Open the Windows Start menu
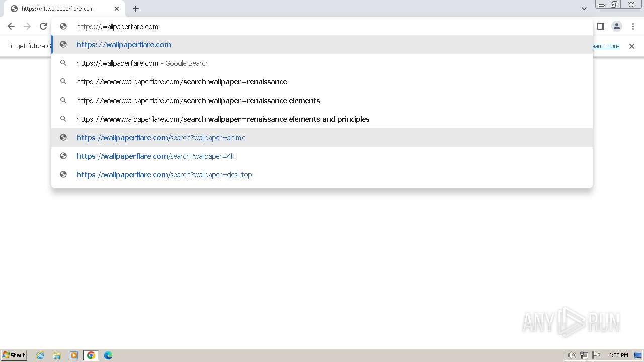The width and height of the screenshot is (644, 362). (x=14, y=355)
